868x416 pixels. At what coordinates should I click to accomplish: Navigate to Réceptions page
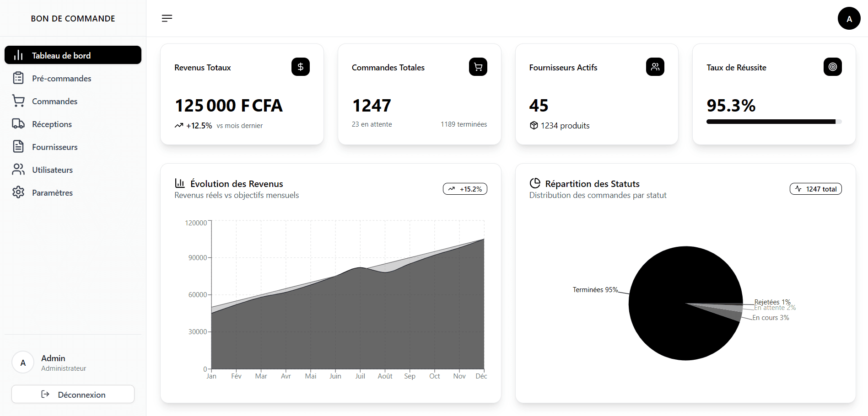coord(52,124)
